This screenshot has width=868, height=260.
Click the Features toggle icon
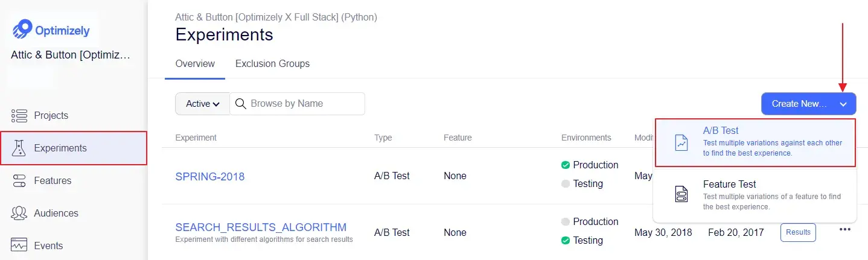19,180
